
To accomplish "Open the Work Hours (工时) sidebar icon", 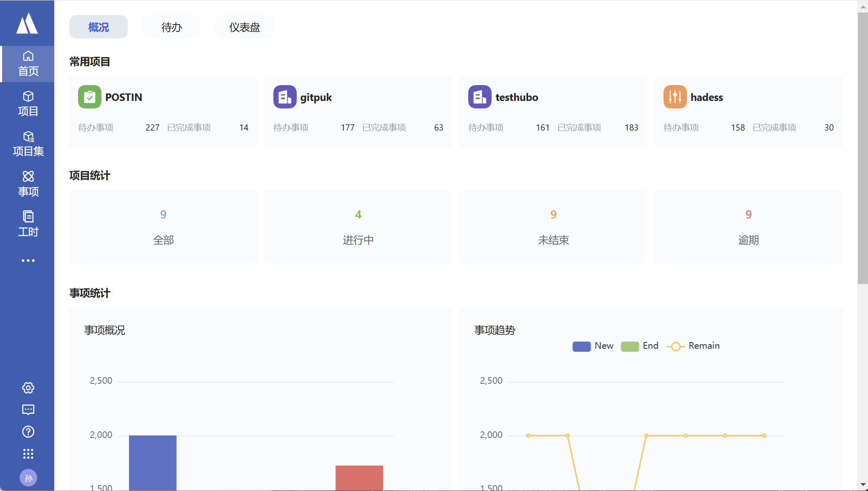I will (28, 224).
